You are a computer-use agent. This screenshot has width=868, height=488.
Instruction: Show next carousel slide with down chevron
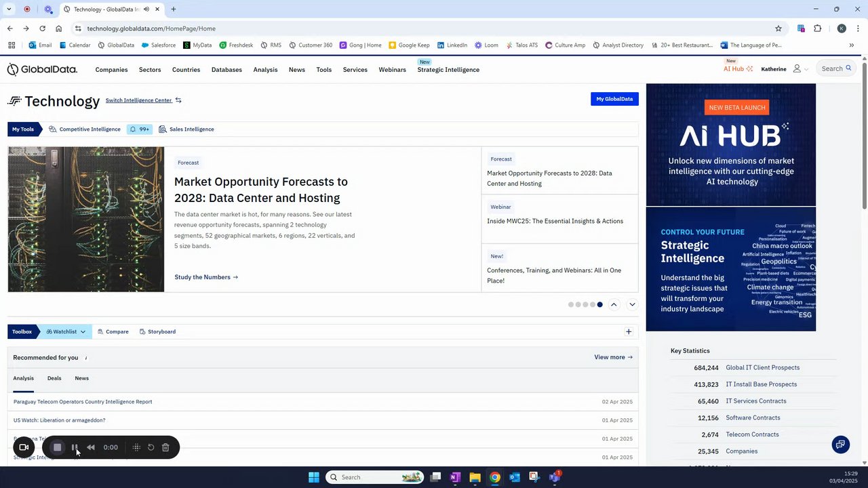click(x=632, y=304)
